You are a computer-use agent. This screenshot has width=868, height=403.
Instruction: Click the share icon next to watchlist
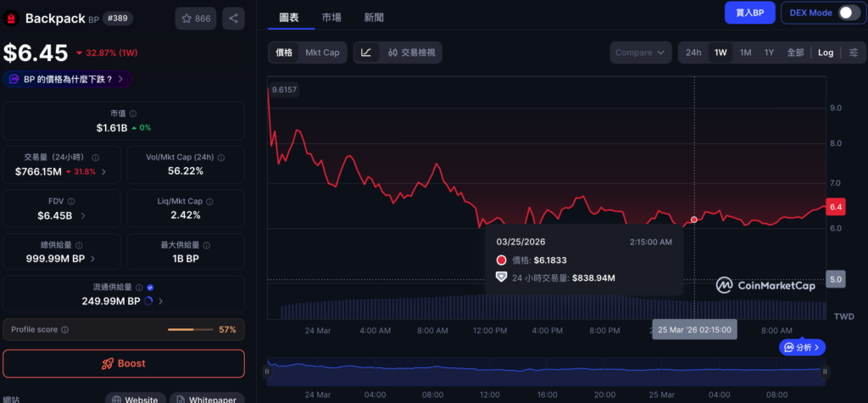tap(233, 18)
